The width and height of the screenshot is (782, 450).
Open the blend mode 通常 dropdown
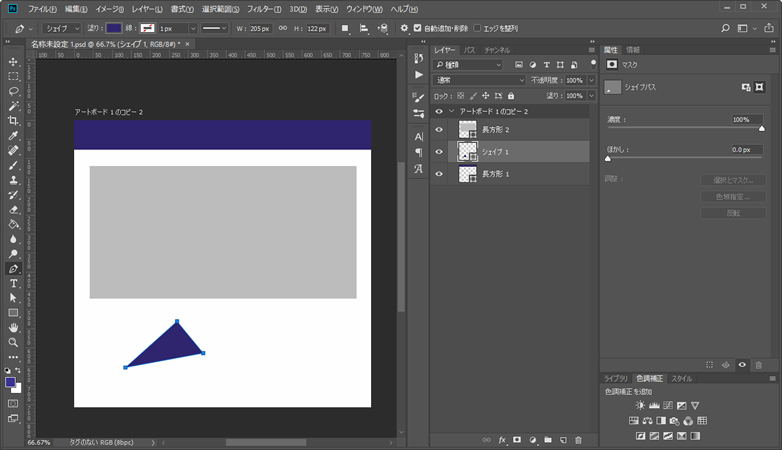(x=479, y=80)
